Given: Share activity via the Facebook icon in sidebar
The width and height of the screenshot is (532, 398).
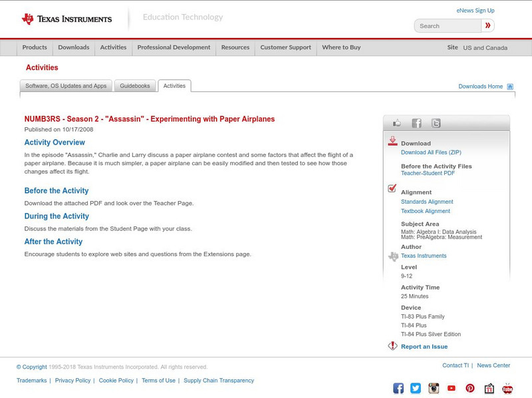Looking at the screenshot, I should pos(417,123).
